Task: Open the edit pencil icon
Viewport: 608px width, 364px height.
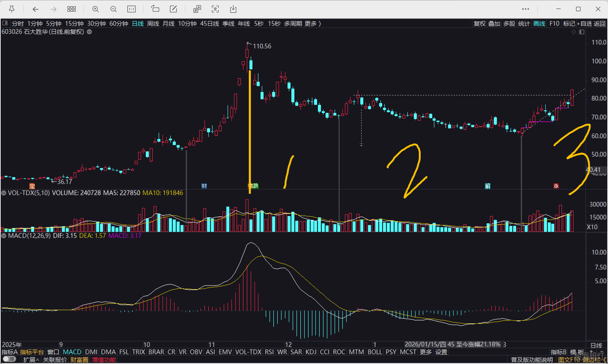Action: click(173, 9)
